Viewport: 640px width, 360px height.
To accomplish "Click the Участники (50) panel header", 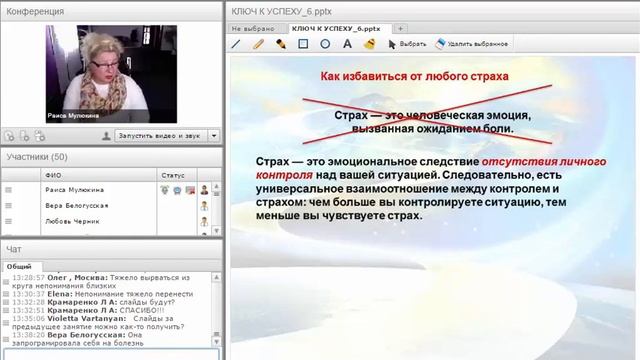I will tap(112, 157).
